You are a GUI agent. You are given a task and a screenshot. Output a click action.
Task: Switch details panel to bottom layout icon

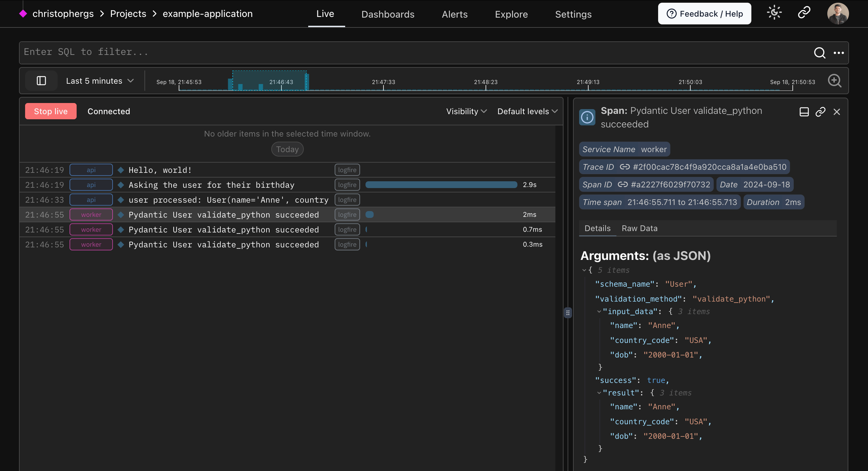pyautogui.click(x=804, y=112)
